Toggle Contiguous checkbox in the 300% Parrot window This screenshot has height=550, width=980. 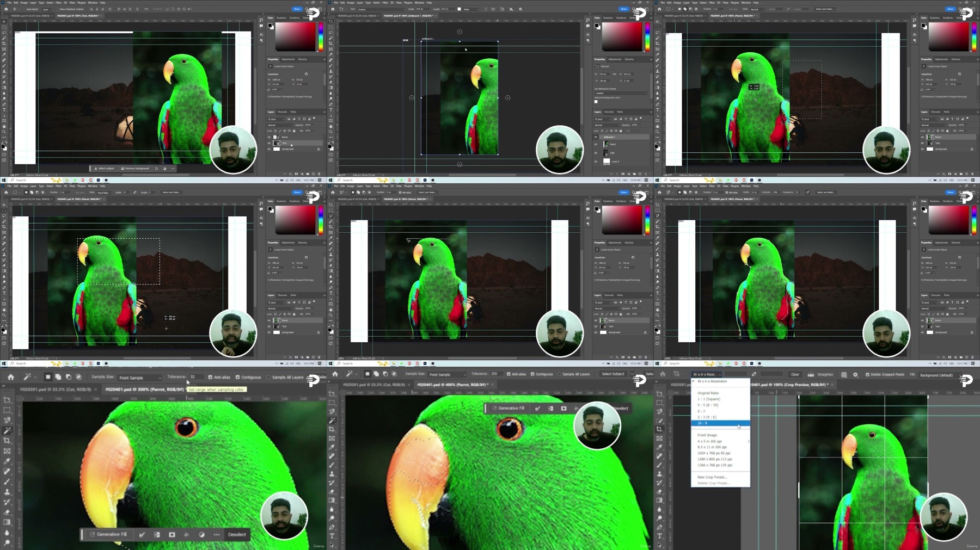tap(237, 377)
